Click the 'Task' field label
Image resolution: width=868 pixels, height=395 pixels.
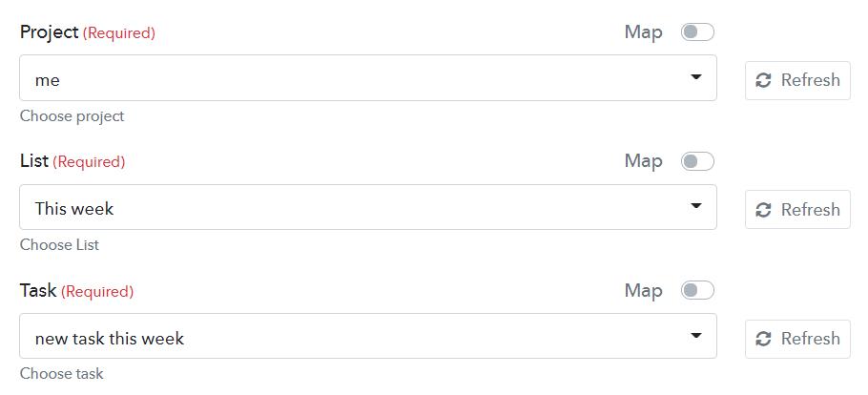38,290
